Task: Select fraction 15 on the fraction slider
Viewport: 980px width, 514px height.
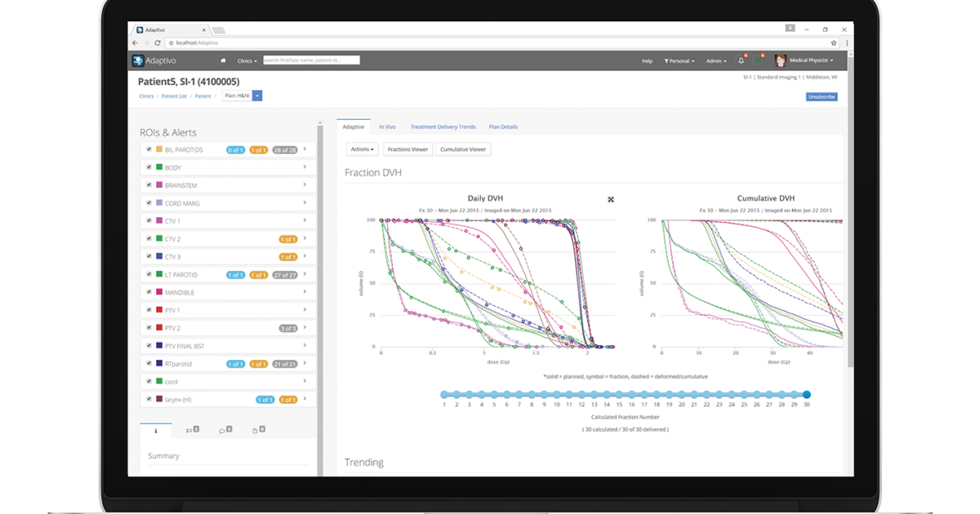Action: coord(619,395)
